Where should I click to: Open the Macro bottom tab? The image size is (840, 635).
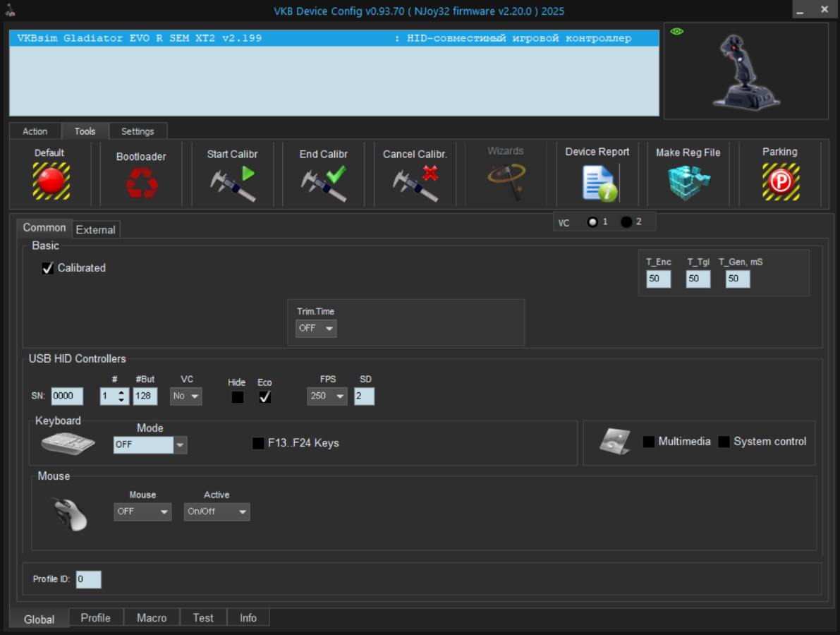(152, 618)
